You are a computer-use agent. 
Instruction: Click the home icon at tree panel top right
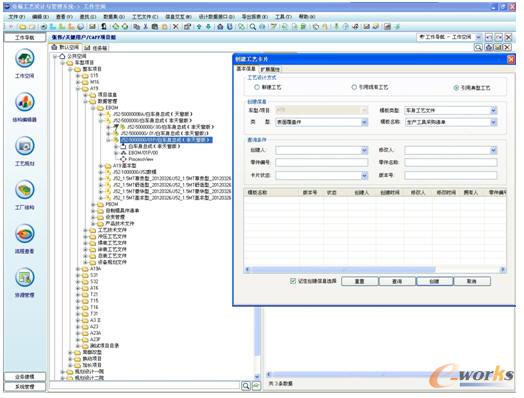pyautogui.click(x=488, y=47)
